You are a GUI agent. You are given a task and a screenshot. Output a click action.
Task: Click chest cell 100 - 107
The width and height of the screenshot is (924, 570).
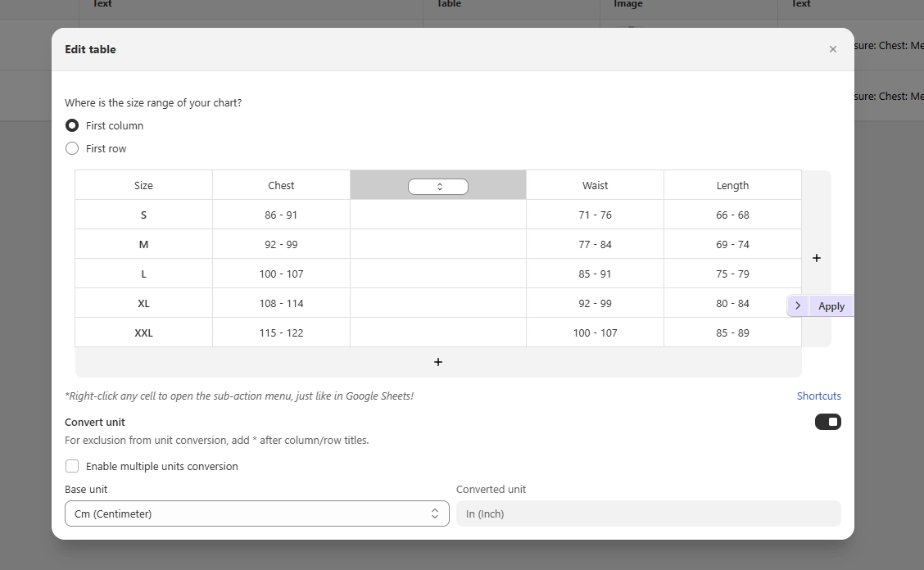click(x=281, y=274)
